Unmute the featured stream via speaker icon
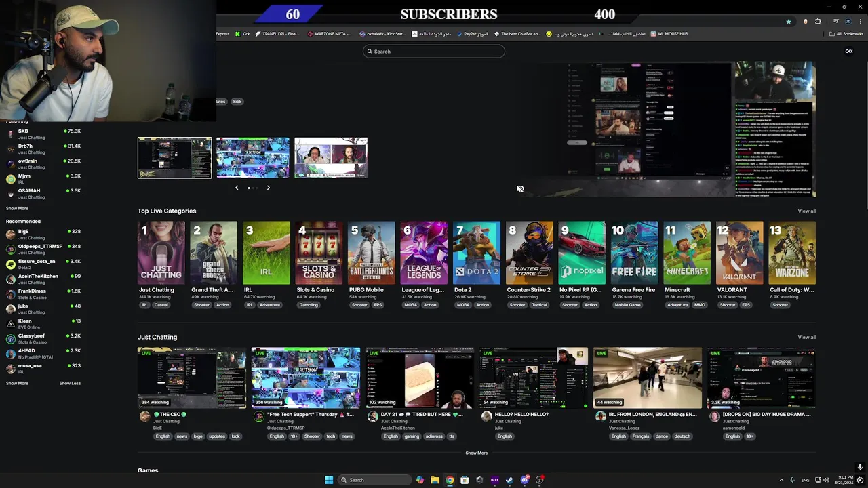Screen dimensions: 868x488 520,189
